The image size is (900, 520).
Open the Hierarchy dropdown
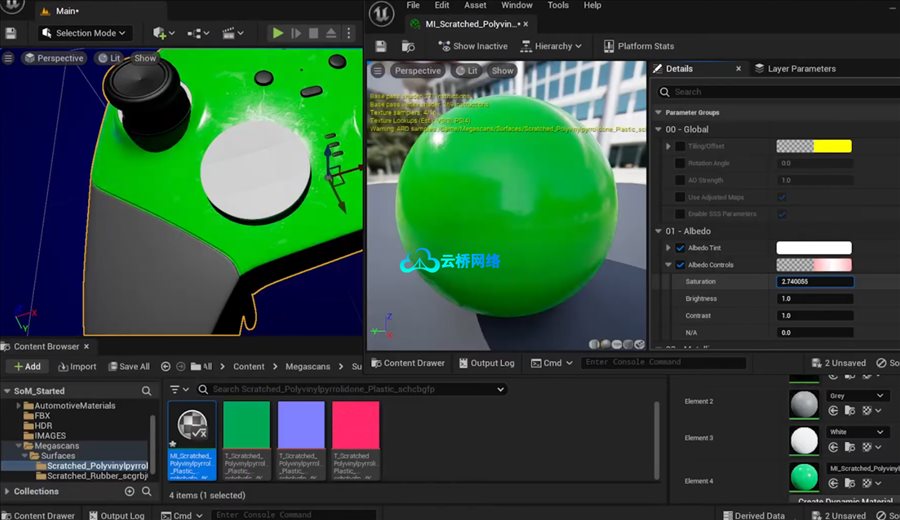(553, 46)
